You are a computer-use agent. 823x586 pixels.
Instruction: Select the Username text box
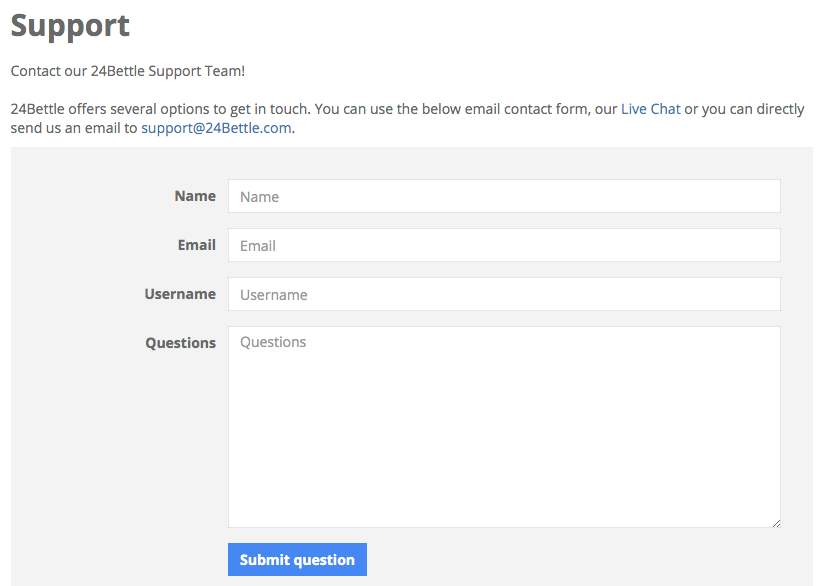504,294
